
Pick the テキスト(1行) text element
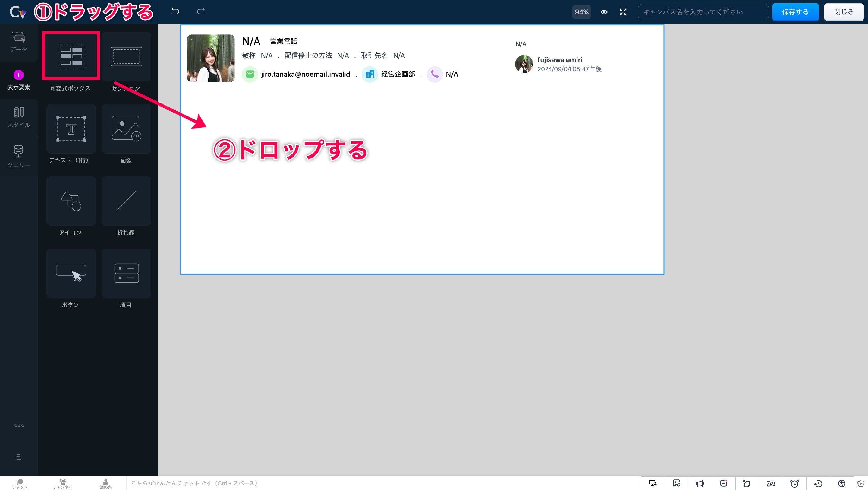[71, 129]
